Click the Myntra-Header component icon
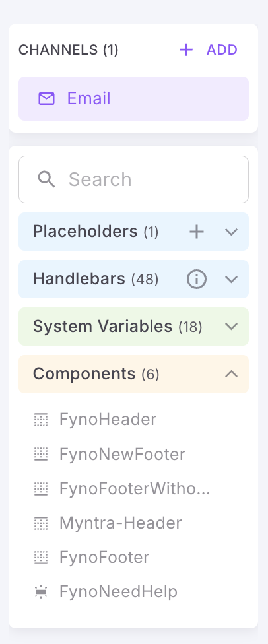The image size is (268, 644). click(41, 523)
